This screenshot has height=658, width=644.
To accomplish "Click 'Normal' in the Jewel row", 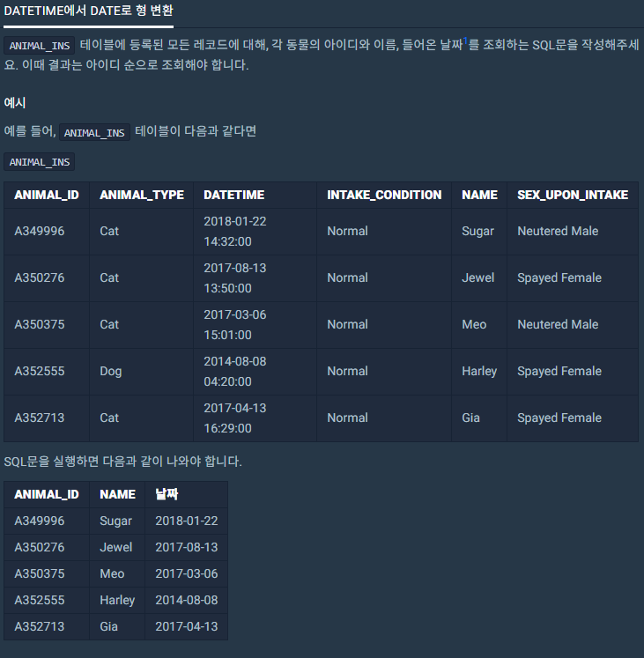I will point(348,277).
